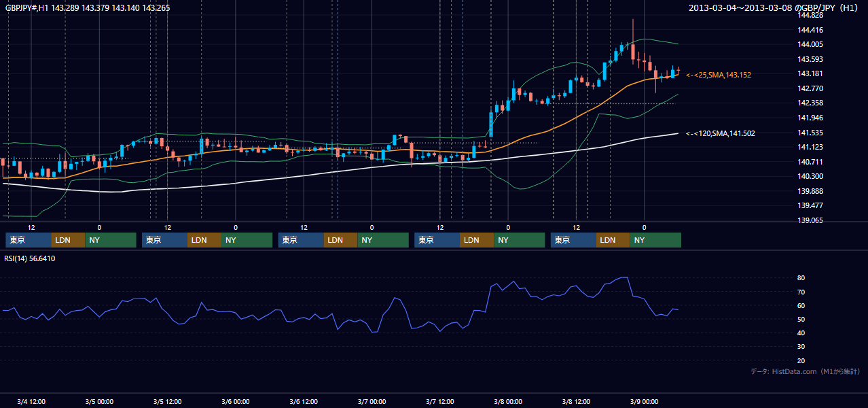868x408 pixels.
Task: Click RSI scale value 20
Action: point(801,360)
